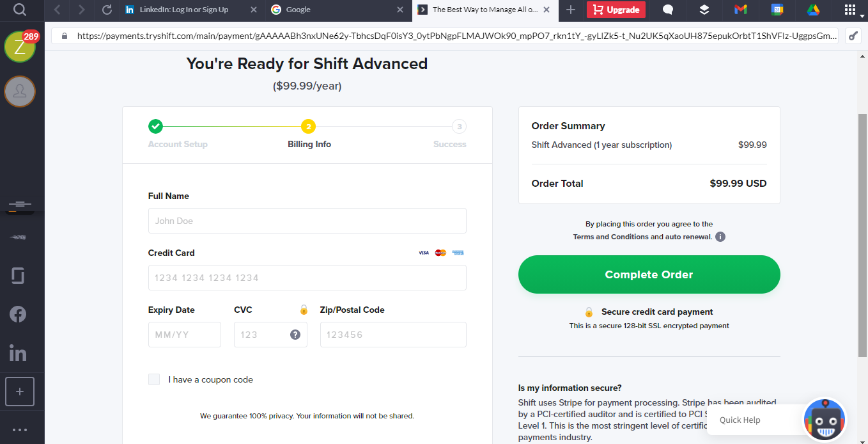Viewport: 868px width, 444px height.
Task: Open the three-dots more options in sidebar
Action: click(20, 430)
